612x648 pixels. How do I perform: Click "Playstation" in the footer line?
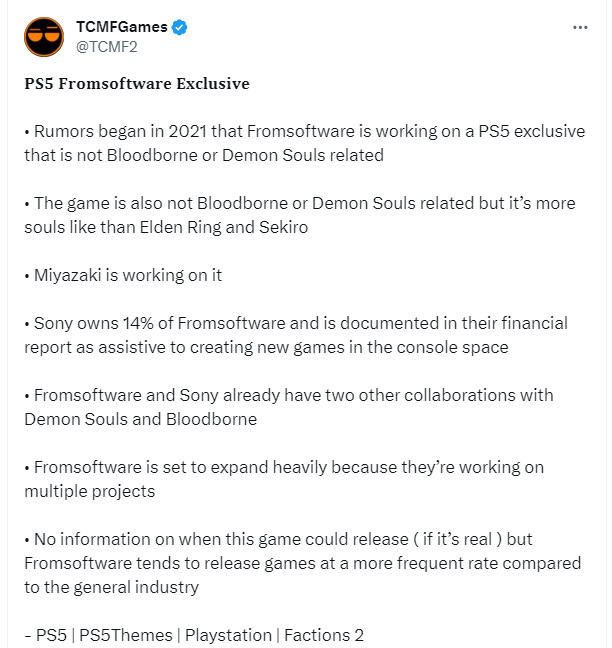pos(227,634)
